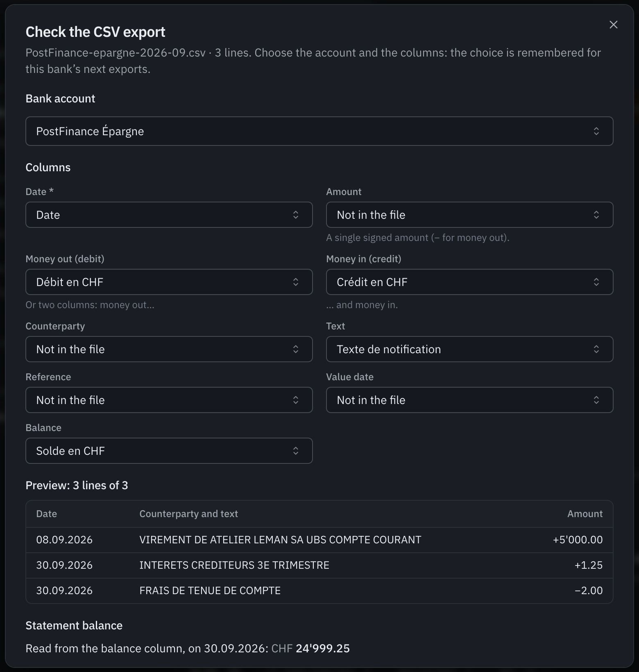Open the Counterparty column dropdown

pos(169,349)
